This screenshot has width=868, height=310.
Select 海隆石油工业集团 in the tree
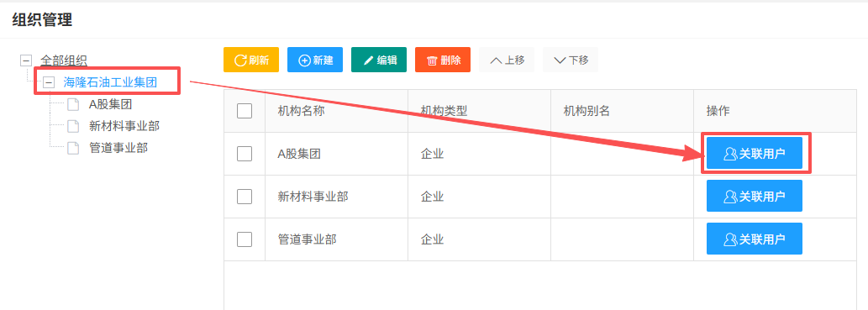pos(110,82)
